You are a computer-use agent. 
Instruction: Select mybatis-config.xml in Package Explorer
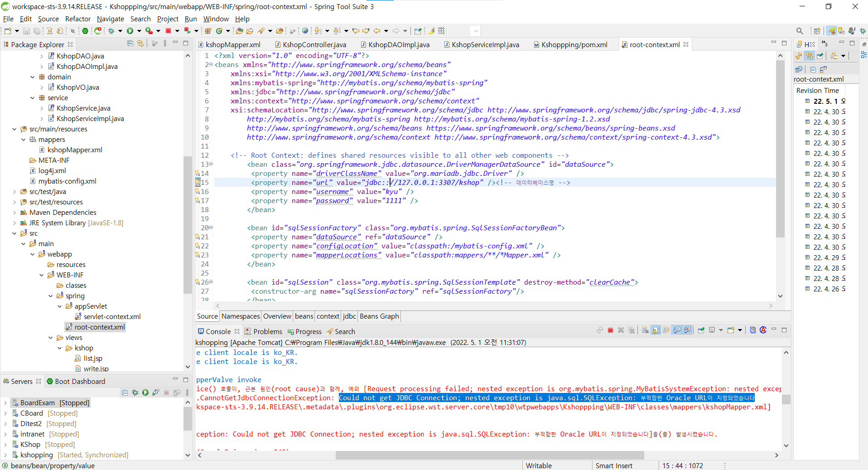(x=63, y=181)
